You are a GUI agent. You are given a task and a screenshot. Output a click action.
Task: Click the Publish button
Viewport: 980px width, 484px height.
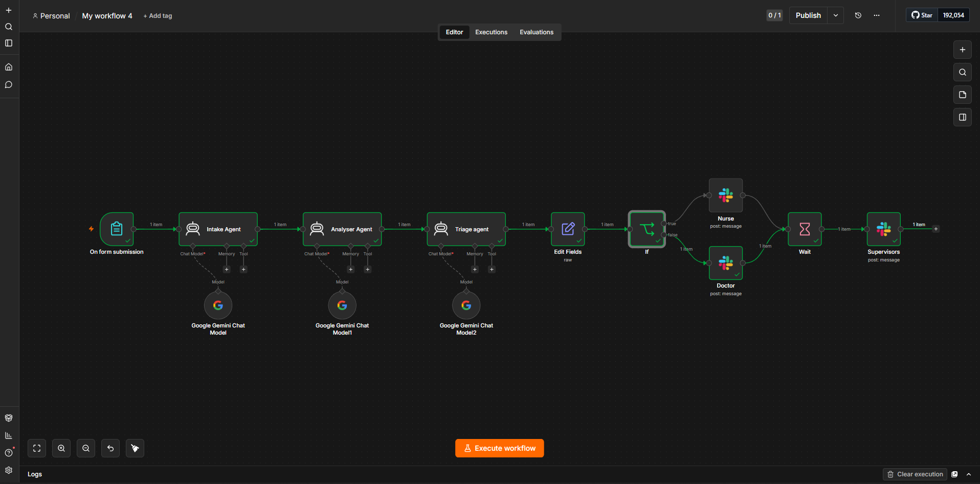tap(808, 15)
